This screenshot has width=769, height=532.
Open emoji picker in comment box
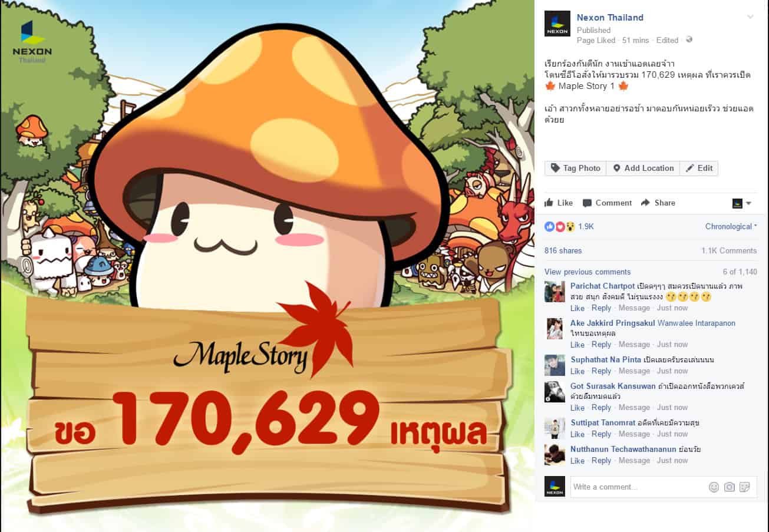[714, 487]
